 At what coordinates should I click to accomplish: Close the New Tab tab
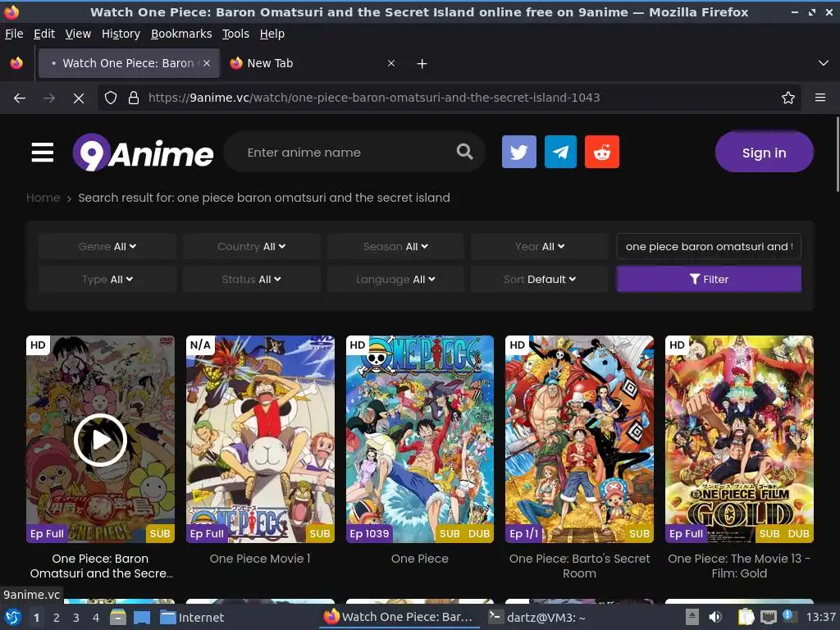[391, 63]
